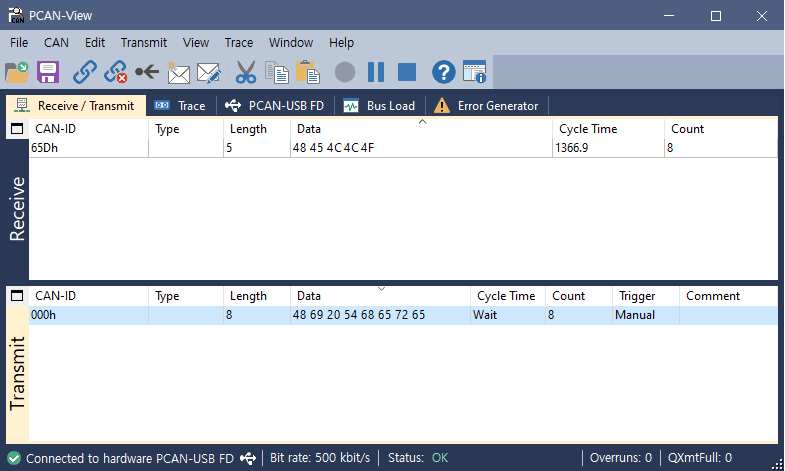Select transmit message 000h row
The width and height of the screenshot is (785, 471).
coord(403,315)
